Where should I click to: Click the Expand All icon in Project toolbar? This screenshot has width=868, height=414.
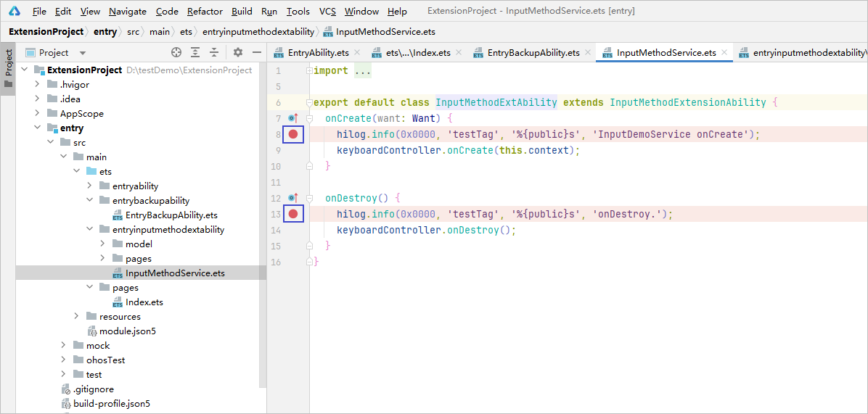coord(195,52)
